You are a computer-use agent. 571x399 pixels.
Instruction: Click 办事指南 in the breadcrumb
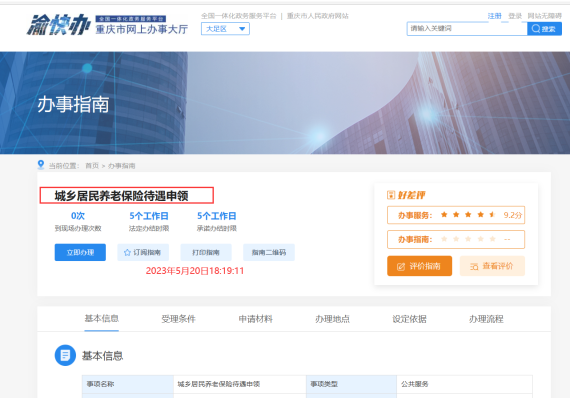[x=122, y=166]
